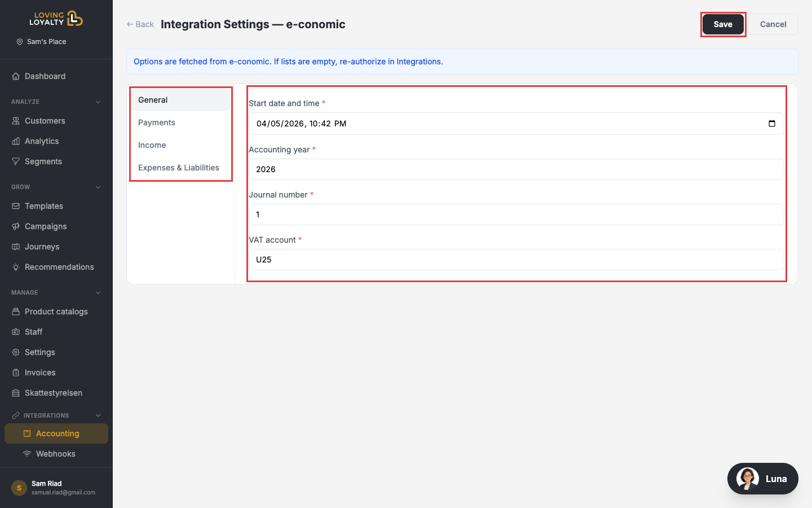Open Campaigns in sidebar

coord(56,226)
